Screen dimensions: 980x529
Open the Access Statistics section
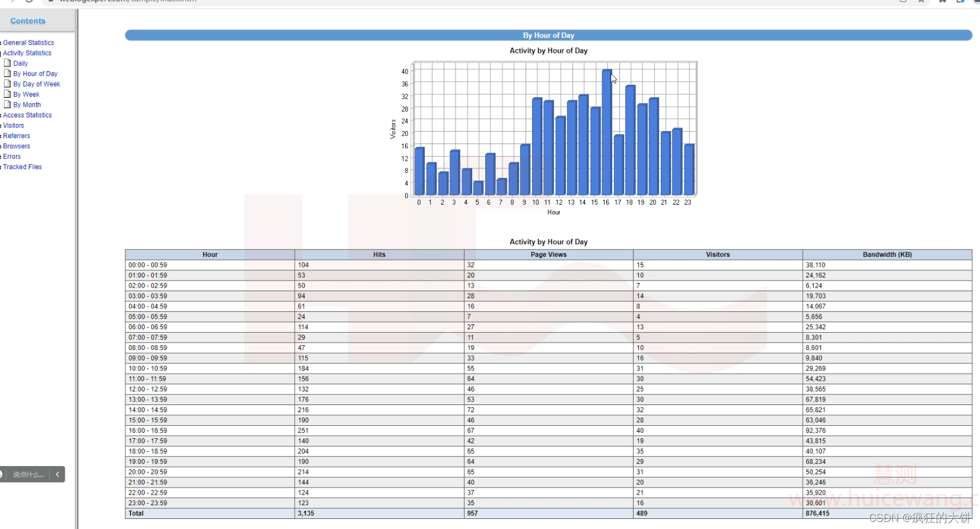coord(27,115)
